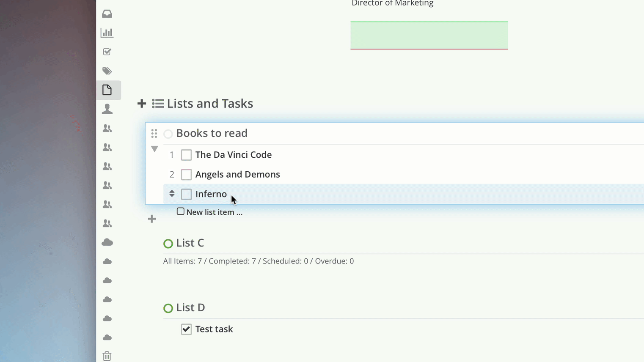The image size is (644, 362).
Task: Add a new list with the plus beside Lists and Tasks
Action: tap(142, 104)
